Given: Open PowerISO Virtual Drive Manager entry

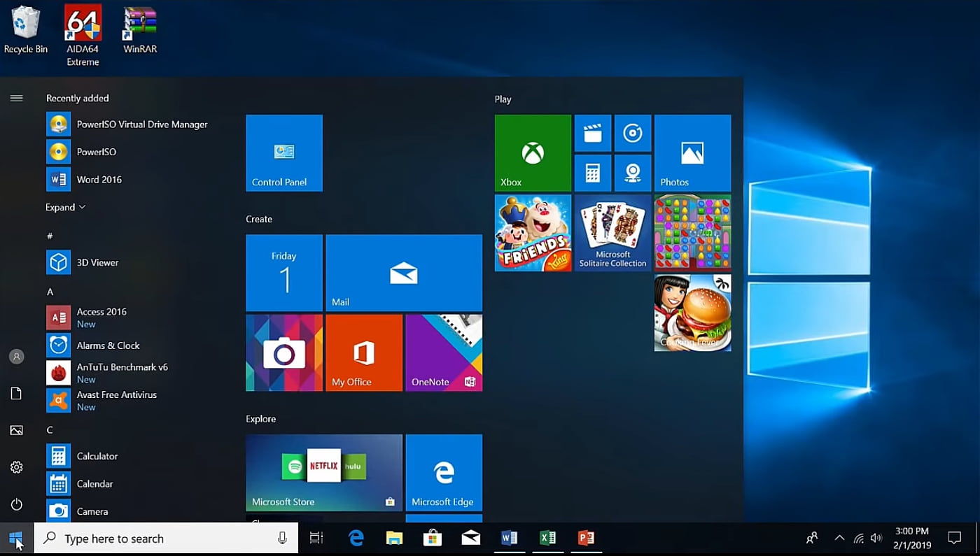Looking at the screenshot, I should (141, 124).
